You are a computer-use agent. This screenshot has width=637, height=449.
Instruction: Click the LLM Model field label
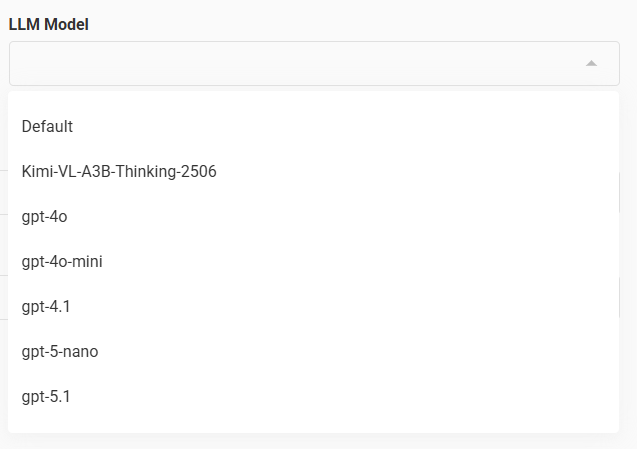[49, 24]
